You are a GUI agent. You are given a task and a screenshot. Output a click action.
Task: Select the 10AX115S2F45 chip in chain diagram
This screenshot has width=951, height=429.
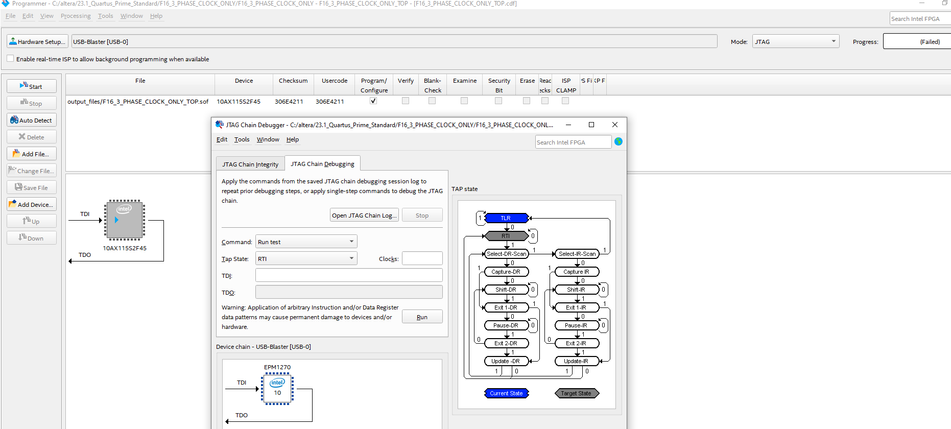coord(124,220)
